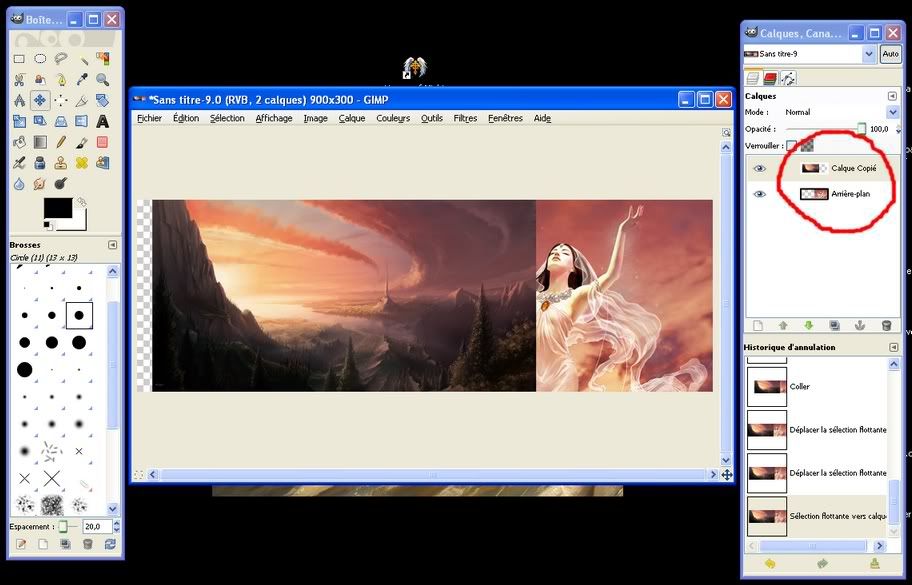The image size is (912, 585).
Task: Click the Auto button in Calques dialog
Action: (890, 53)
